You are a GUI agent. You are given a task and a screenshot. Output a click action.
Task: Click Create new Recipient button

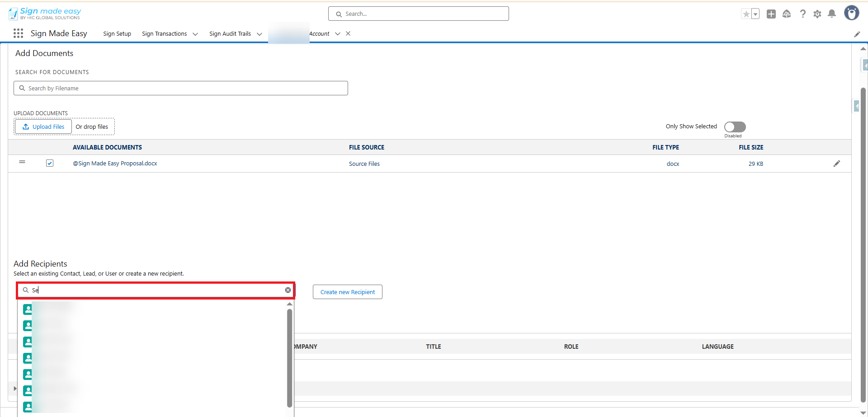point(348,292)
